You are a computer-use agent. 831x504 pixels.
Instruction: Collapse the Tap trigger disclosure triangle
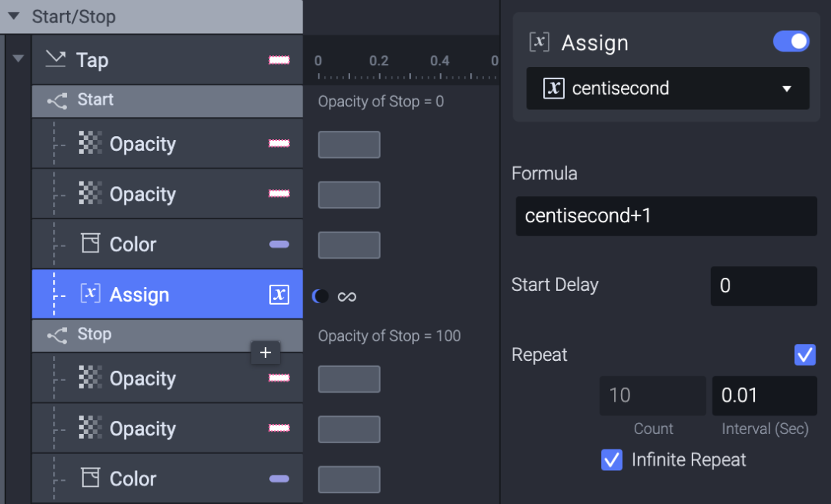(18, 58)
